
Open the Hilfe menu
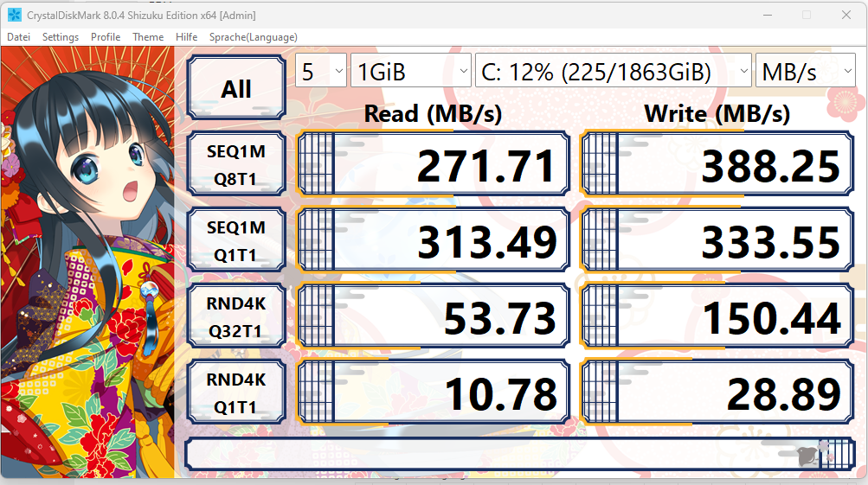[x=186, y=37]
